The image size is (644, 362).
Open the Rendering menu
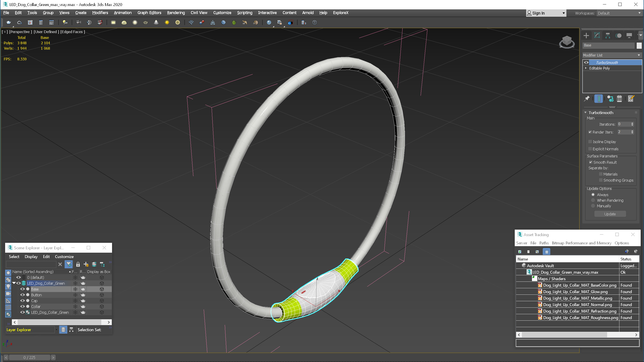click(x=176, y=13)
